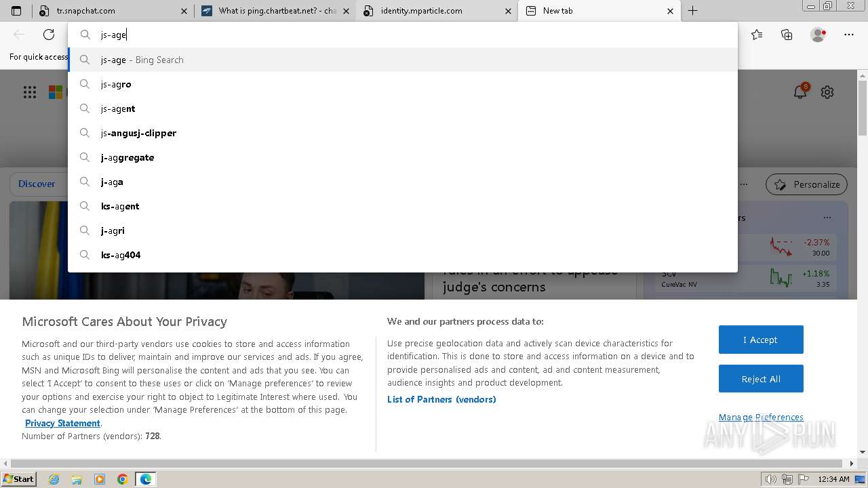Open File Explorer from the taskbar
The image size is (868, 488).
click(x=77, y=479)
